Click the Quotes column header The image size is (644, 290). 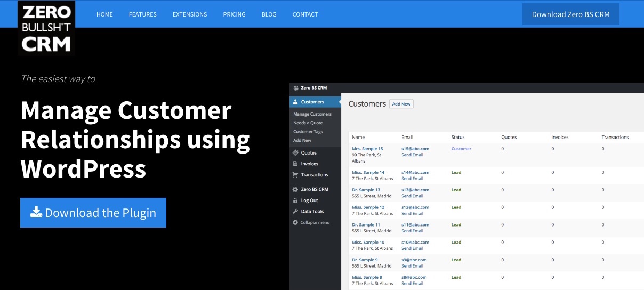[509, 137]
